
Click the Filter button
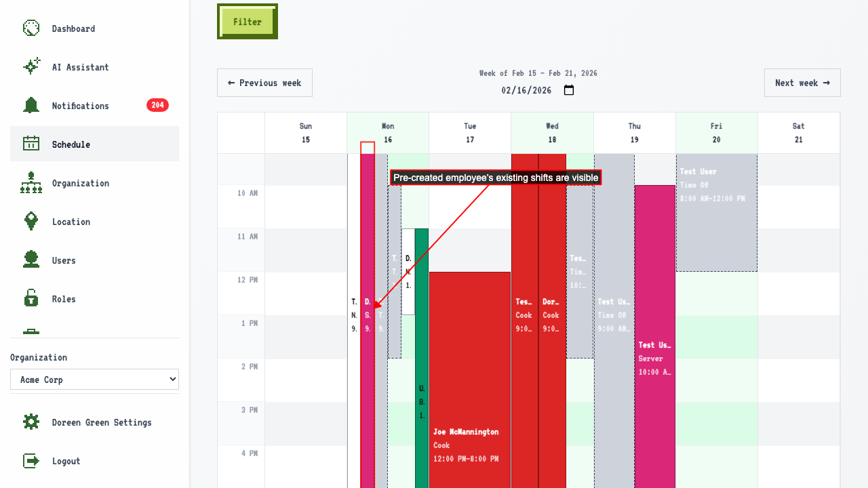tap(248, 22)
